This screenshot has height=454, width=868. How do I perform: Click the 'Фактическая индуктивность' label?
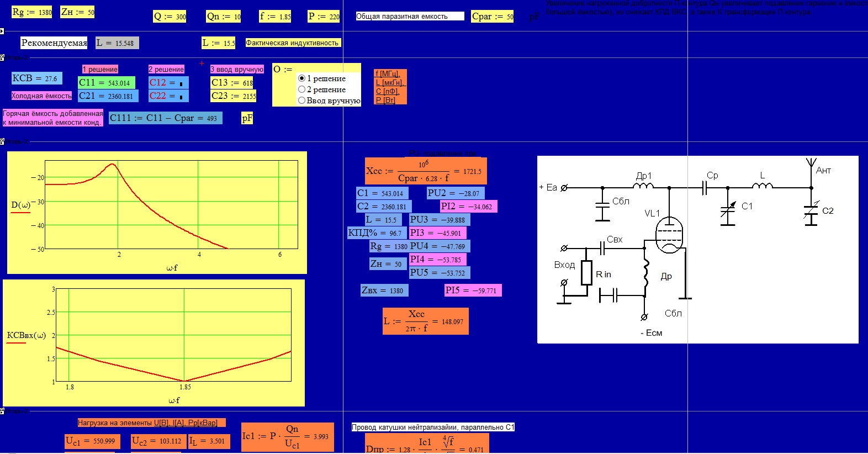[293, 43]
